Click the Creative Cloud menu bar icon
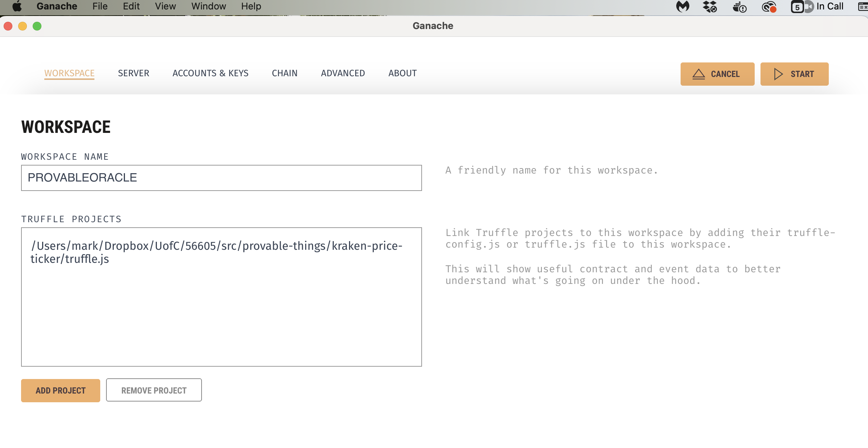Screen dimensions: 868x448 coord(769,7)
